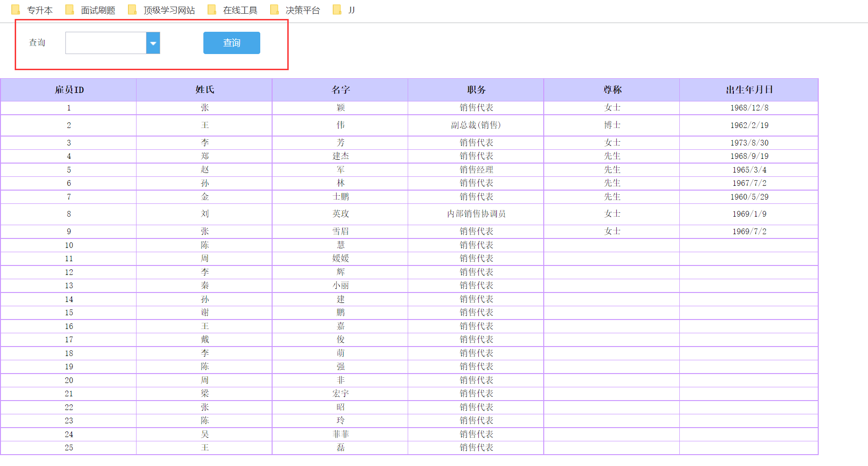Open the 专升本 bookmark folder
The height and width of the screenshot is (466, 868).
coord(32,10)
